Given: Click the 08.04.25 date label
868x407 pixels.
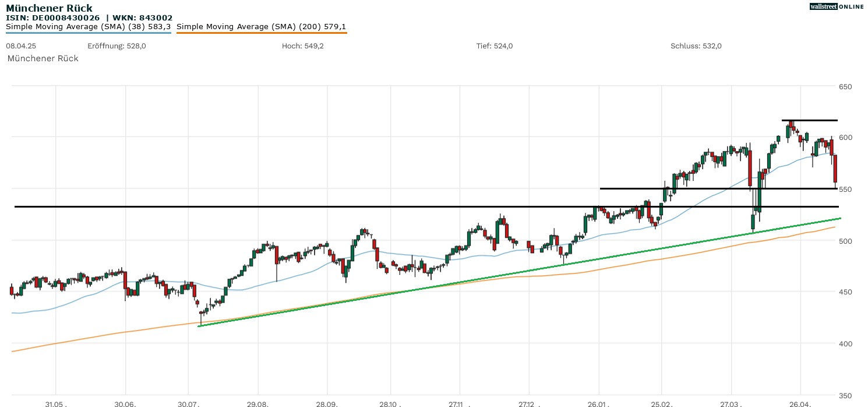Looking at the screenshot, I should click(19, 46).
